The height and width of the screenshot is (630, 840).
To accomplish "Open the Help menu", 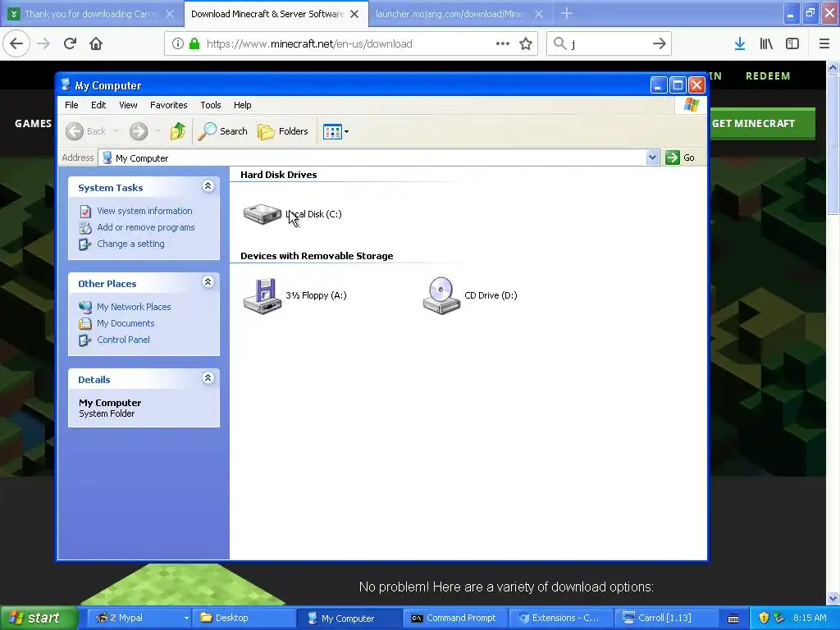I will click(x=242, y=105).
